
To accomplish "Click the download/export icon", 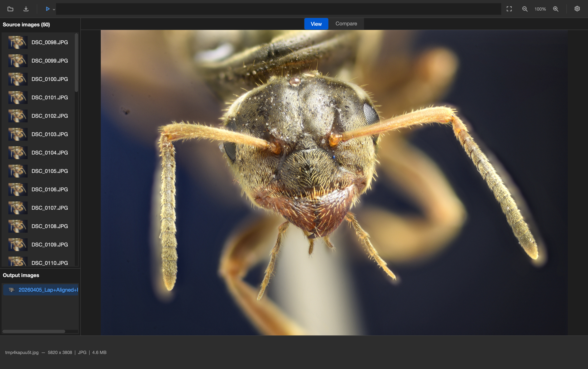I will (26, 9).
